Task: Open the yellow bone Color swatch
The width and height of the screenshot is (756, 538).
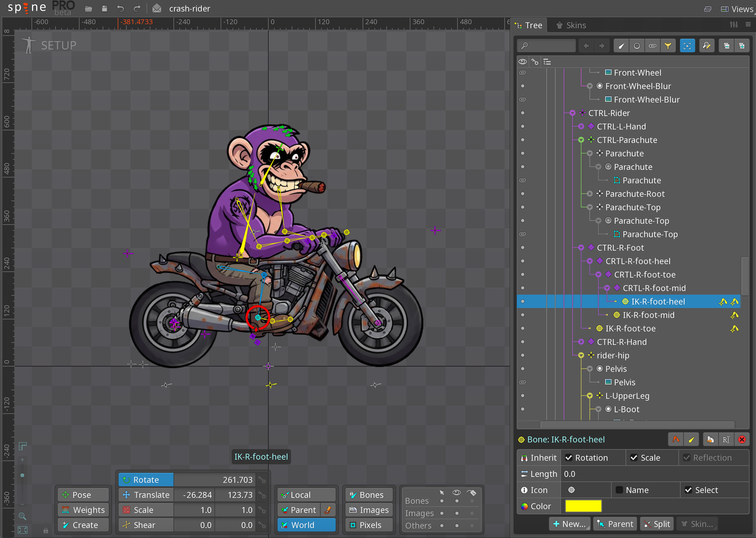Action: [x=583, y=506]
